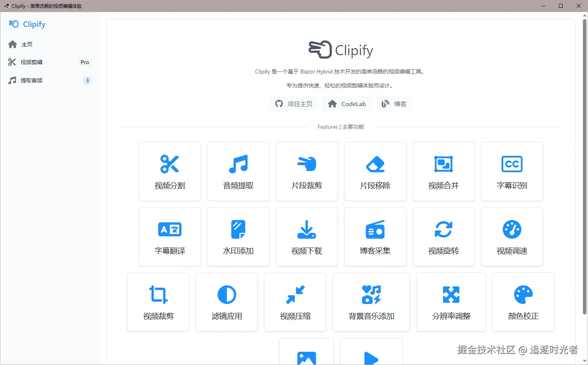Screen dimensions: 588x365
Task: Click the partially visible play feature card
Action: (371, 352)
